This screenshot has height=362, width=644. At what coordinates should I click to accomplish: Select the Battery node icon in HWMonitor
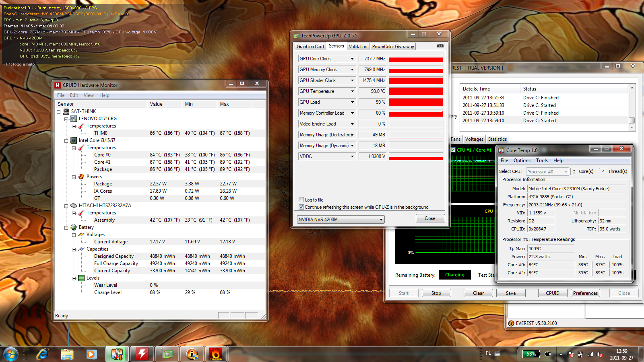click(x=74, y=227)
